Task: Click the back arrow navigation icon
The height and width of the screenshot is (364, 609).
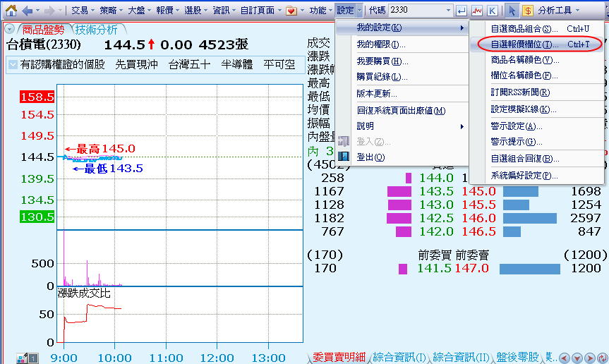Action: [28, 11]
